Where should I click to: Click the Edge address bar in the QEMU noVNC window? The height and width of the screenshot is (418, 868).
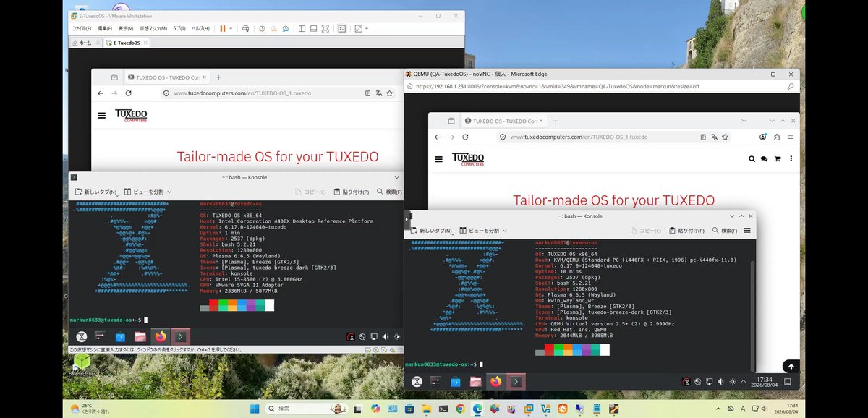597,86
